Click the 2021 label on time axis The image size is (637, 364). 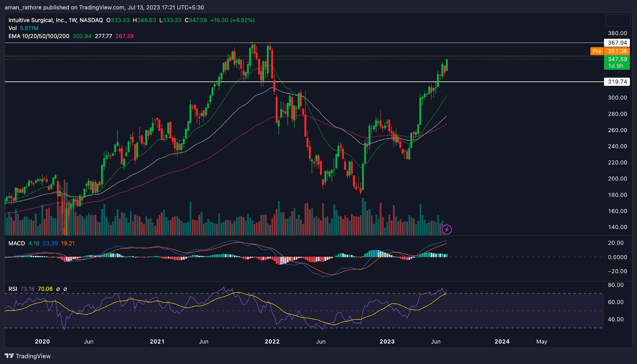[x=157, y=341]
